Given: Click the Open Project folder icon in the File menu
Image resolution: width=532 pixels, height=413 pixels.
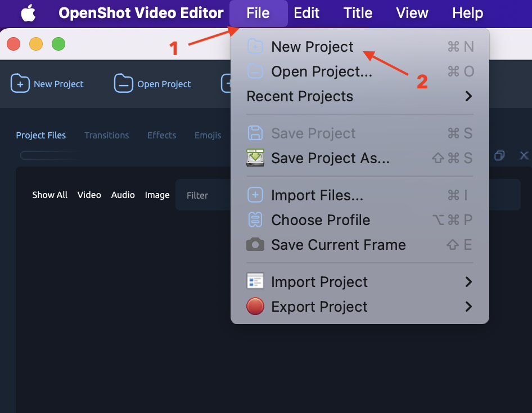Looking at the screenshot, I should (255, 71).
